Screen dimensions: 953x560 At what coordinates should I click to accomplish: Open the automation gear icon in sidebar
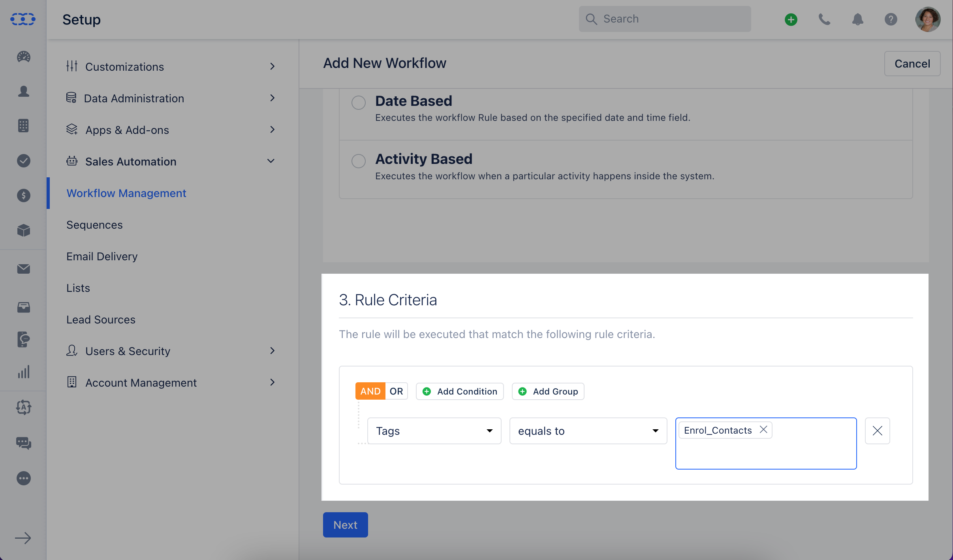(24, 407)
